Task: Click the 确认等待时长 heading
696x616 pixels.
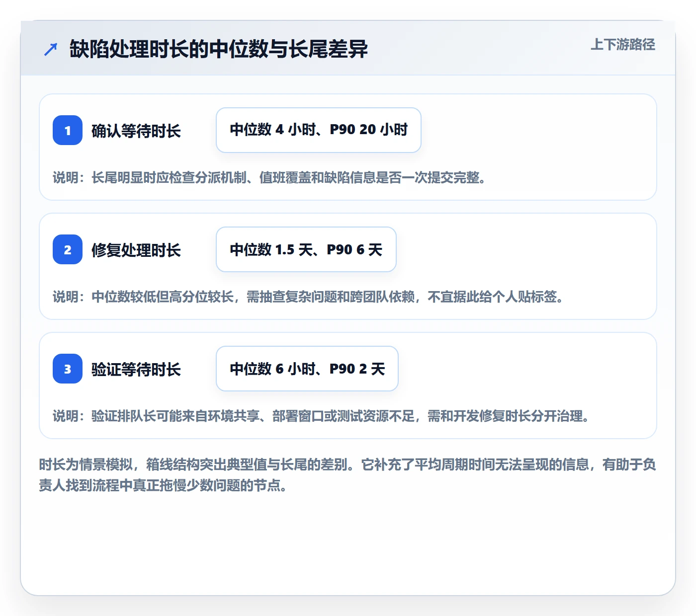Action: (x=136, y=131)
